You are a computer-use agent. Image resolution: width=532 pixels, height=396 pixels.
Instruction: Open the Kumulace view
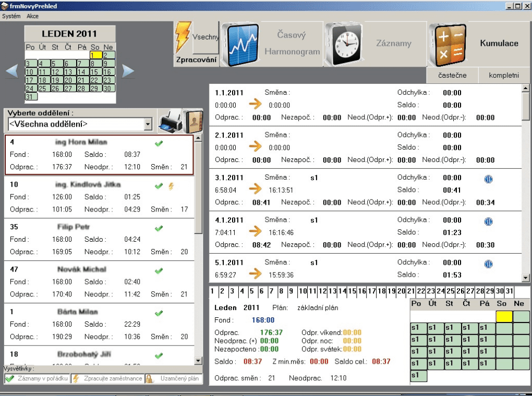click(499, 43)
